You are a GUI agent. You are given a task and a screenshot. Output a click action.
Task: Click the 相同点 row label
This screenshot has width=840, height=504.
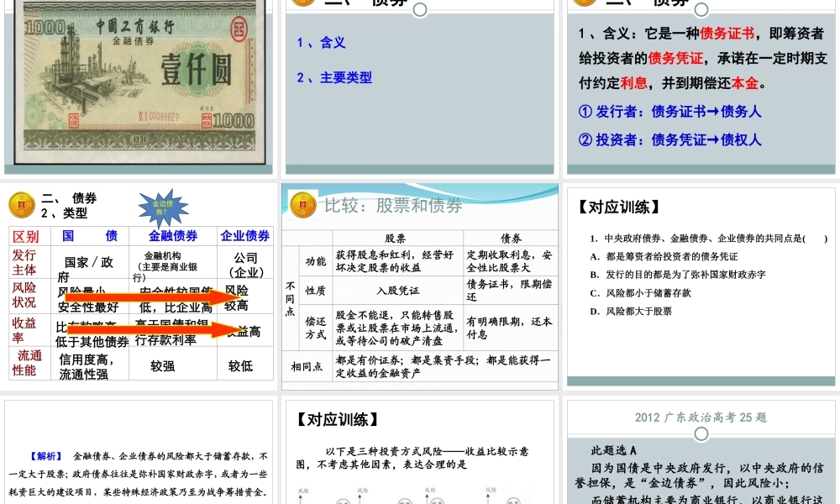click(307, 366)
